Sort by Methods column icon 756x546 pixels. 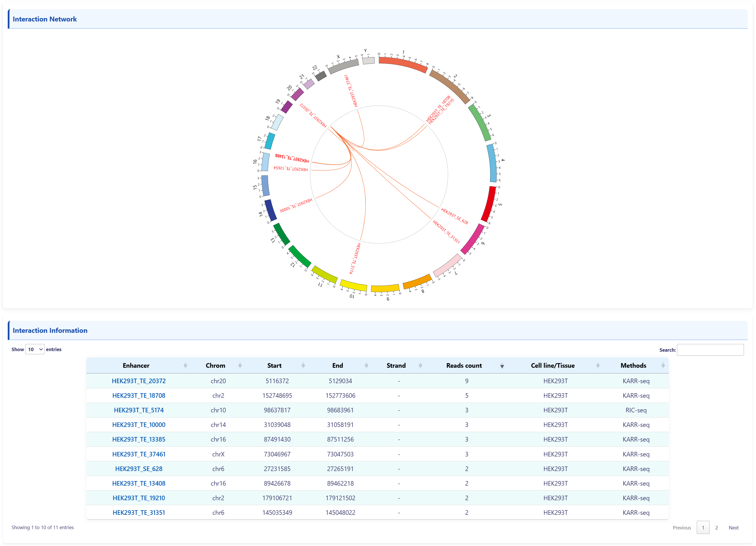663,365
